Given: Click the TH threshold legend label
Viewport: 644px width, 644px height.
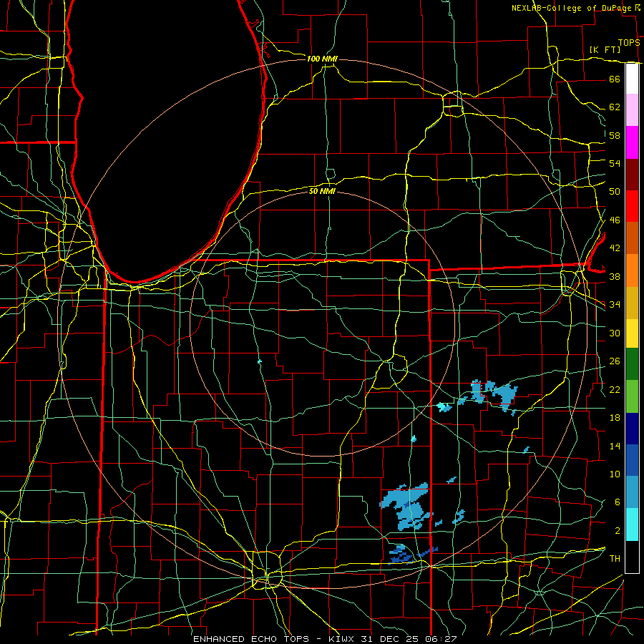Looking at the screenshot, I should (615, 559).
